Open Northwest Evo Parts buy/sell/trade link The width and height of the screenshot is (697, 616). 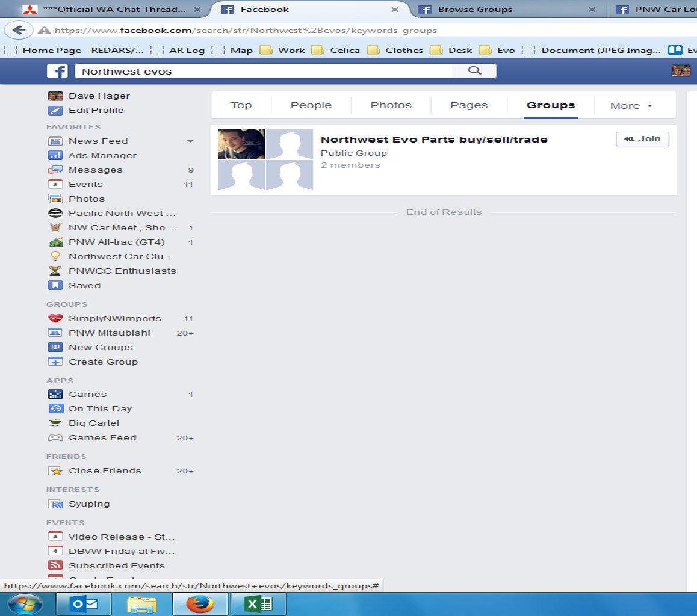pyautogui.click(x=434, y=140)
